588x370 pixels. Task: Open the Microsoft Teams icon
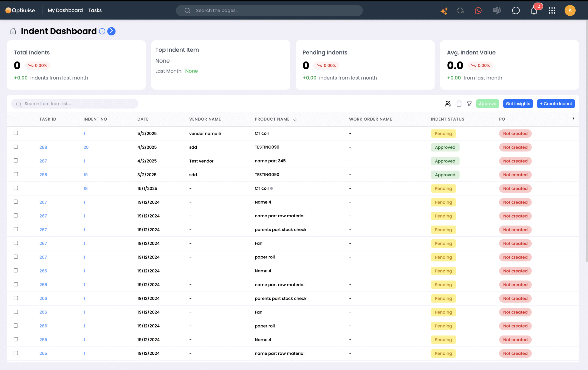pos(497,11)
